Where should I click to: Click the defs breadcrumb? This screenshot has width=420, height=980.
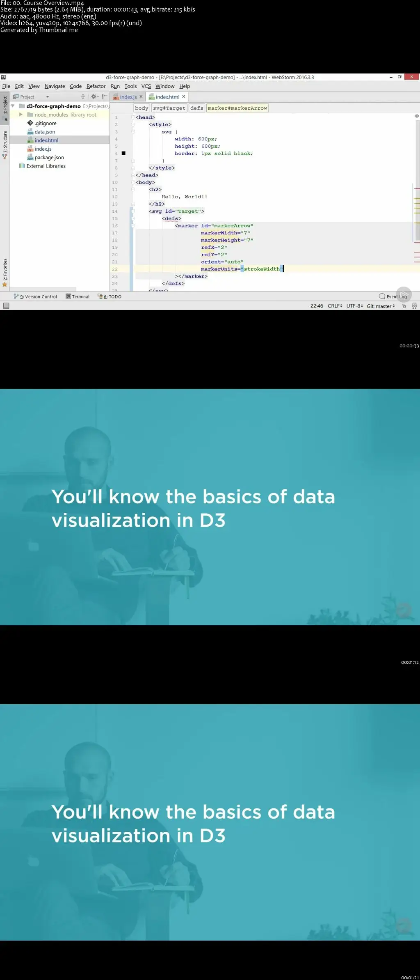pyautogui.click(x=197, y=108)
